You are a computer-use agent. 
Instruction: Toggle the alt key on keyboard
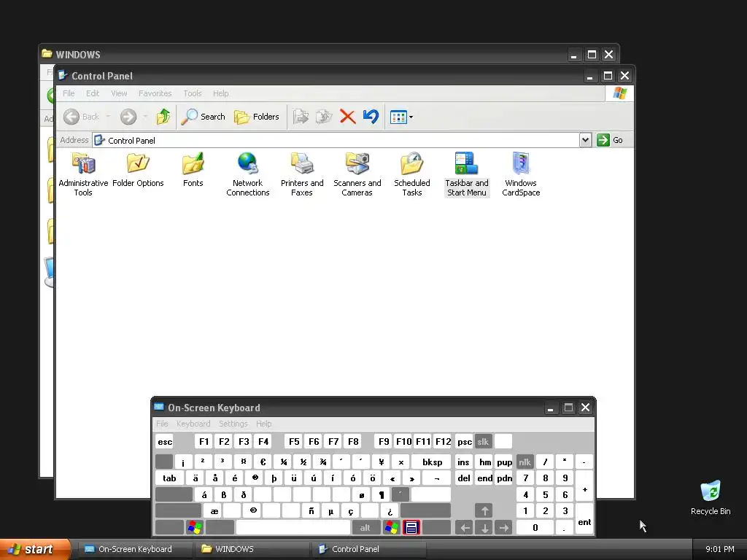pos(365,527)
